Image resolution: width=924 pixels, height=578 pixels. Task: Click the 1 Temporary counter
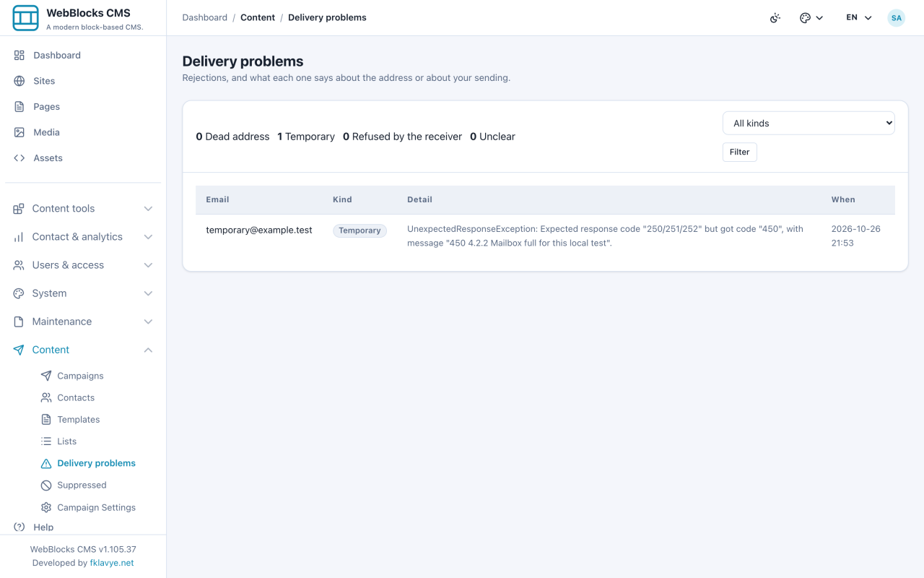pyautogui.click(x=306, y=137)
